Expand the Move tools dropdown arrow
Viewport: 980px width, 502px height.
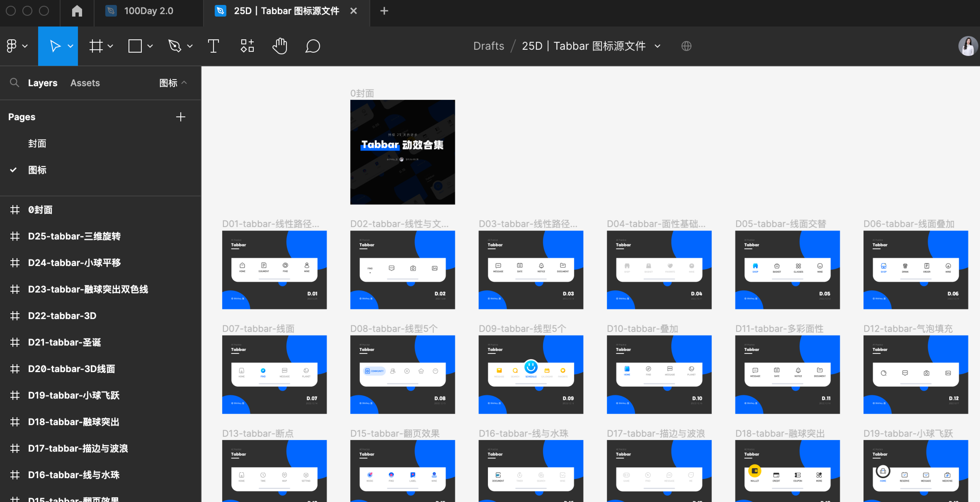click(70, 46)
